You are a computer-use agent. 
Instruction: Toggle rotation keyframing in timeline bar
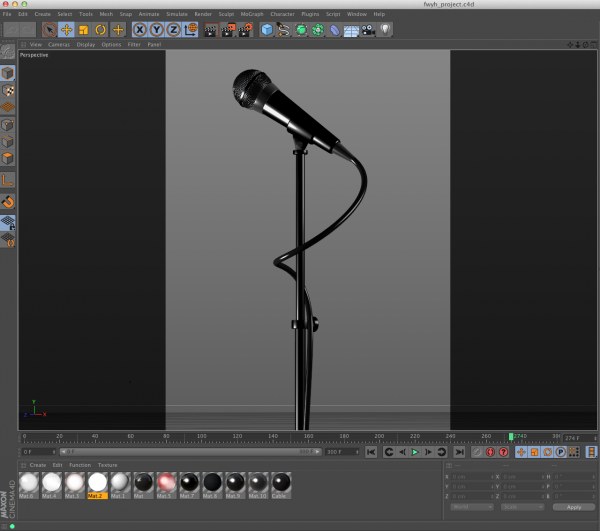548,452
